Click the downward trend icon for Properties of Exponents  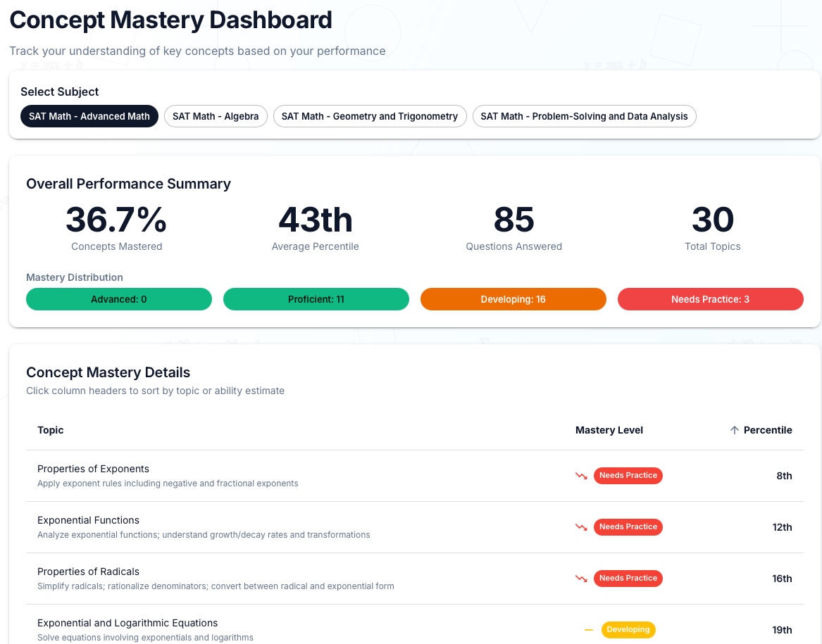581,476
